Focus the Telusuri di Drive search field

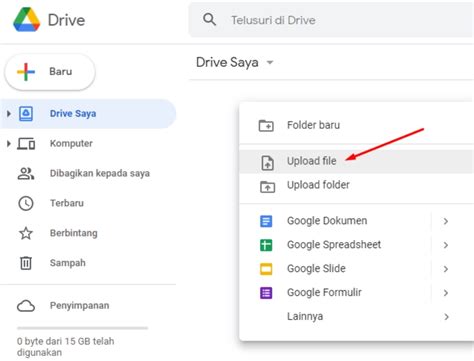331,20
